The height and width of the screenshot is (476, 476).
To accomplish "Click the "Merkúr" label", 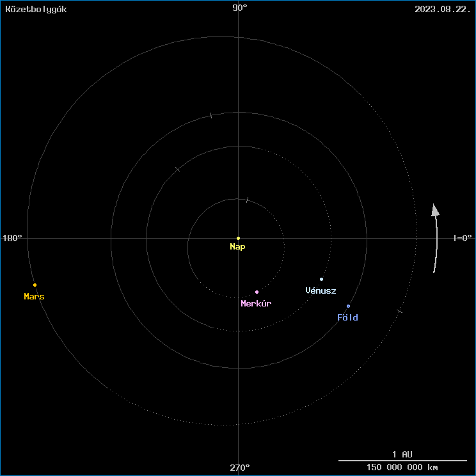I will (256, 303).
